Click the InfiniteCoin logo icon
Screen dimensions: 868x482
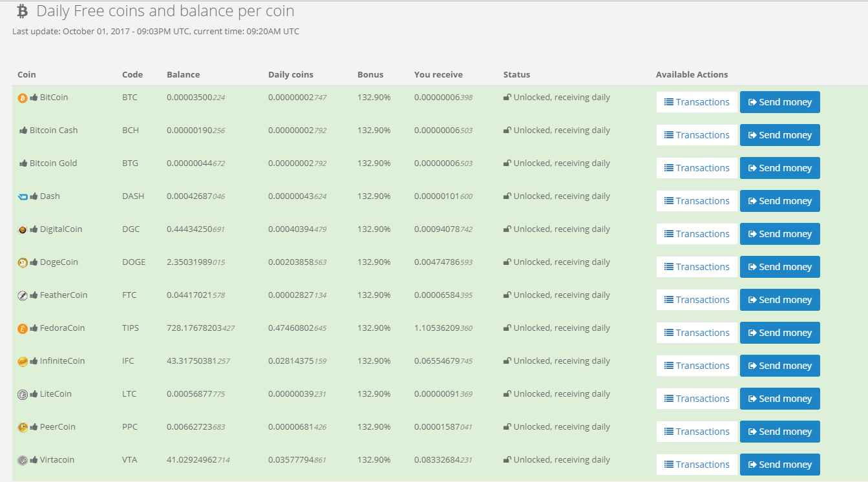[23, 362]
